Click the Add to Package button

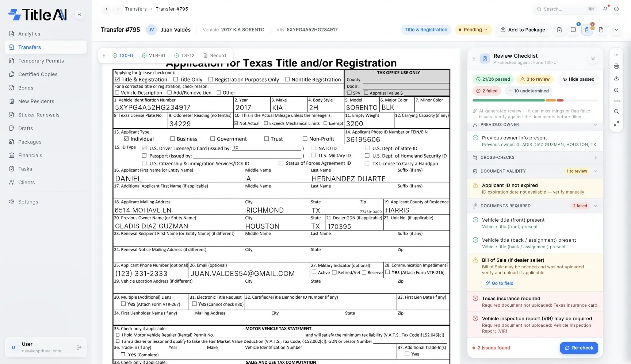[x=523, y=30]
